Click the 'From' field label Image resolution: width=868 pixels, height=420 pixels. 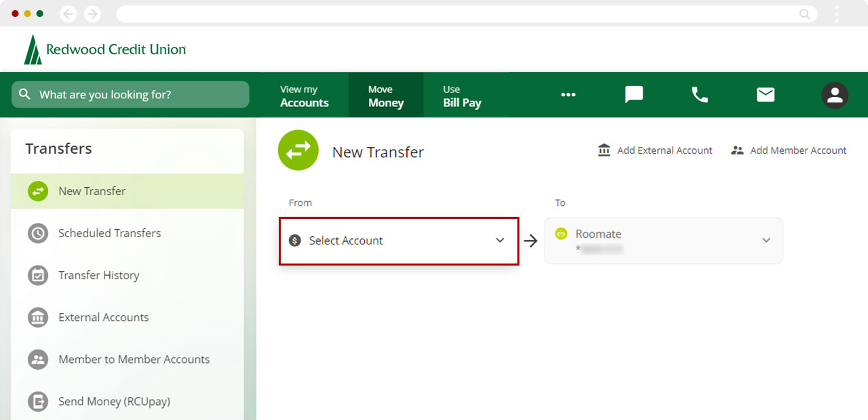(300, 203)
